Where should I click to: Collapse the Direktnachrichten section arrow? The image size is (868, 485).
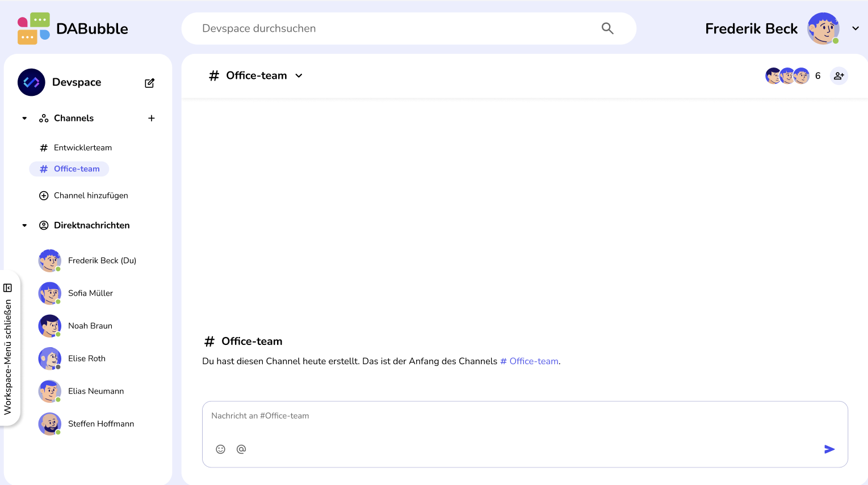pyautogui.click(x=24, y=225)
